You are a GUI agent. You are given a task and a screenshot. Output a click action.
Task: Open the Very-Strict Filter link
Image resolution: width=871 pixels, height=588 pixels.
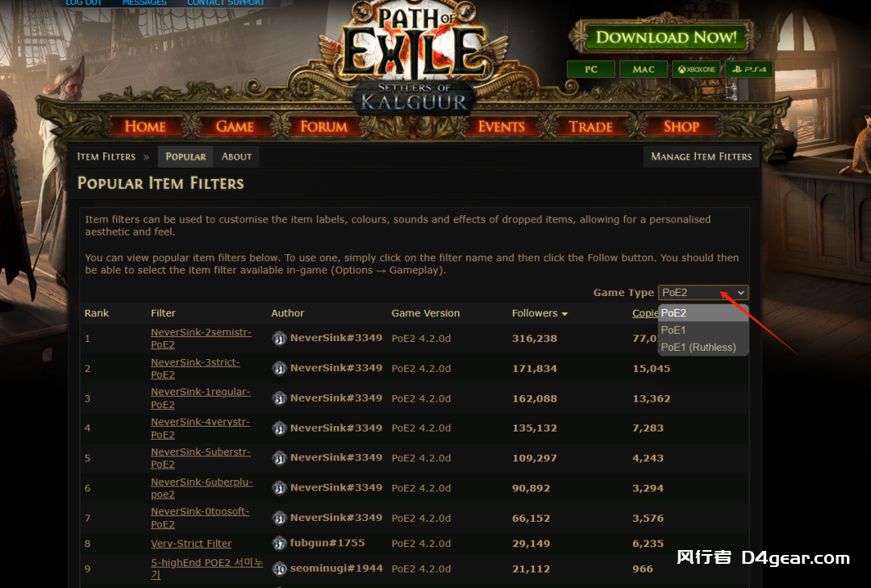click(191, 544)
